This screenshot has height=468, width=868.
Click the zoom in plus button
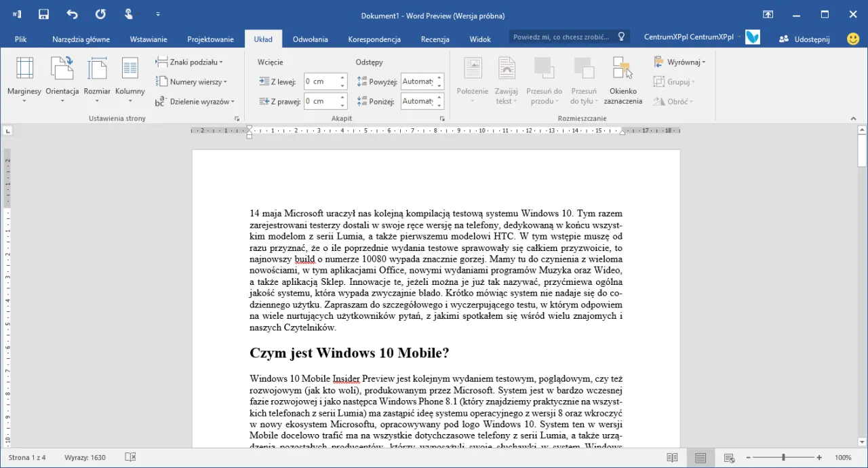(x=819, y=458)
